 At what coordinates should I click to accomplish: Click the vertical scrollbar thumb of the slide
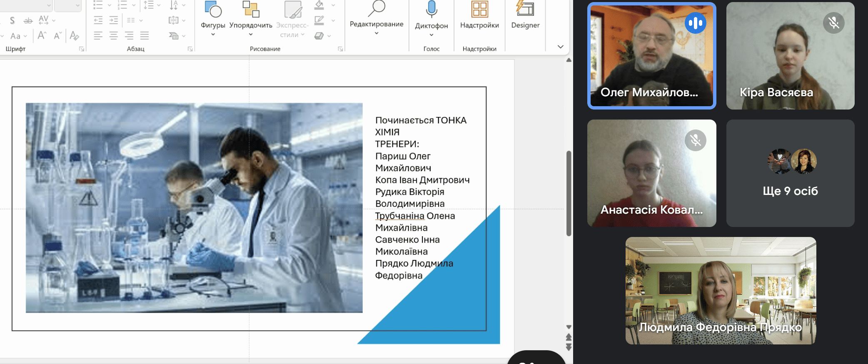coord(569,194)
